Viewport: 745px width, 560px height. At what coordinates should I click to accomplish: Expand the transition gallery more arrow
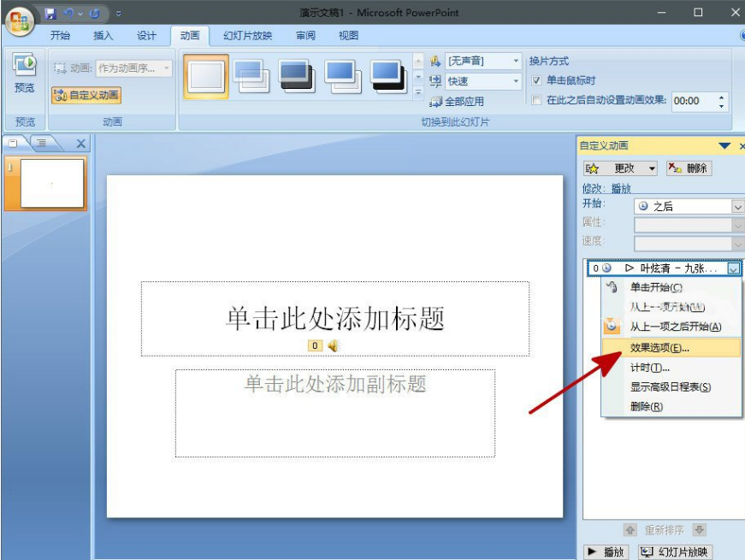tap(418, 92)
